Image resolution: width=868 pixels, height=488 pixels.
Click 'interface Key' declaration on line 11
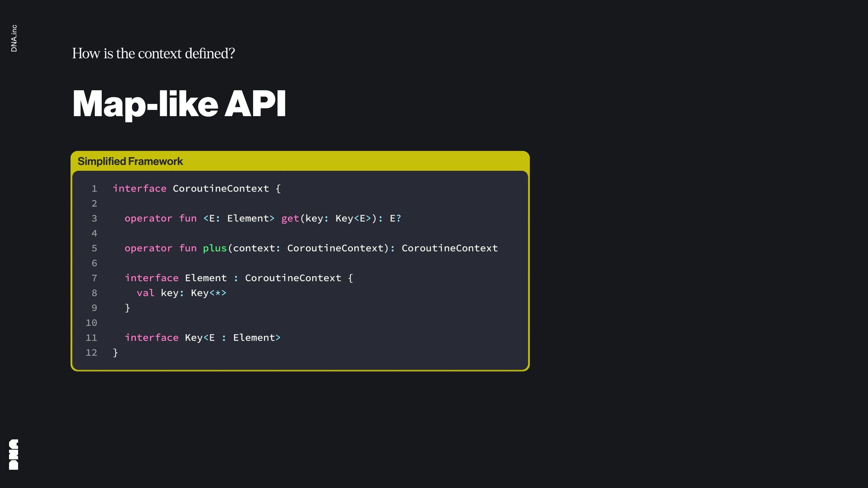[163, 338]
